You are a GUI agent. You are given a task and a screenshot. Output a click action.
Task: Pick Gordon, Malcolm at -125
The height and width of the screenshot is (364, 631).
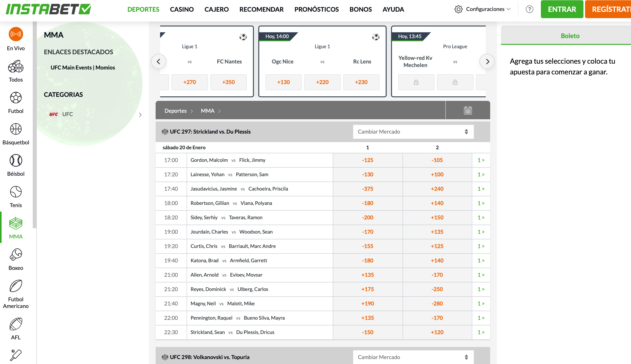coord(368,160)
